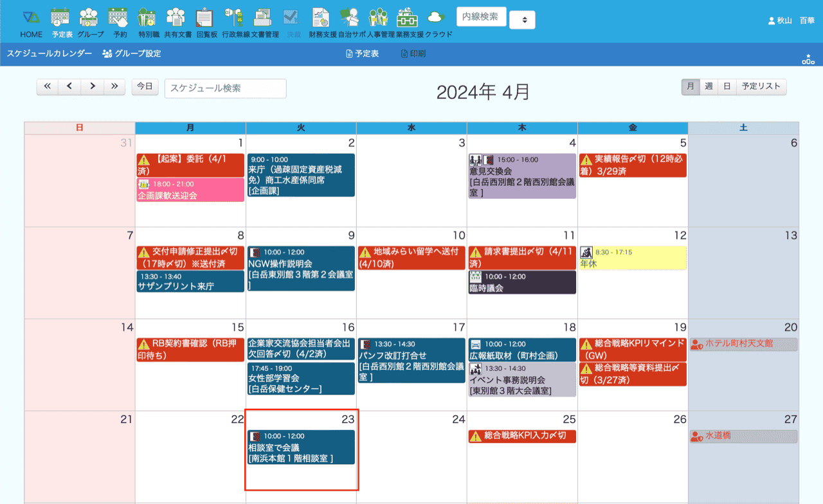Click 印刷 print in the sub menu
This screenshot has width=823, height=504.
pos(413,54)
